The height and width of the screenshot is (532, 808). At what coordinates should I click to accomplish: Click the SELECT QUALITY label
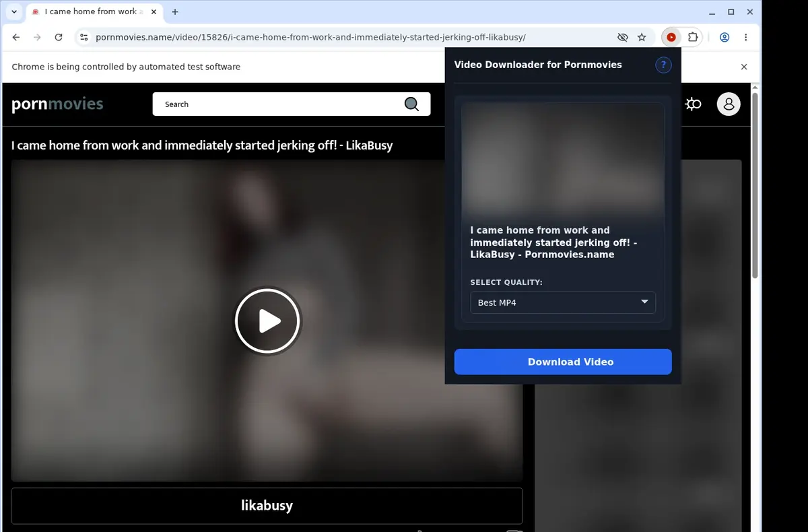pos(506,282)
